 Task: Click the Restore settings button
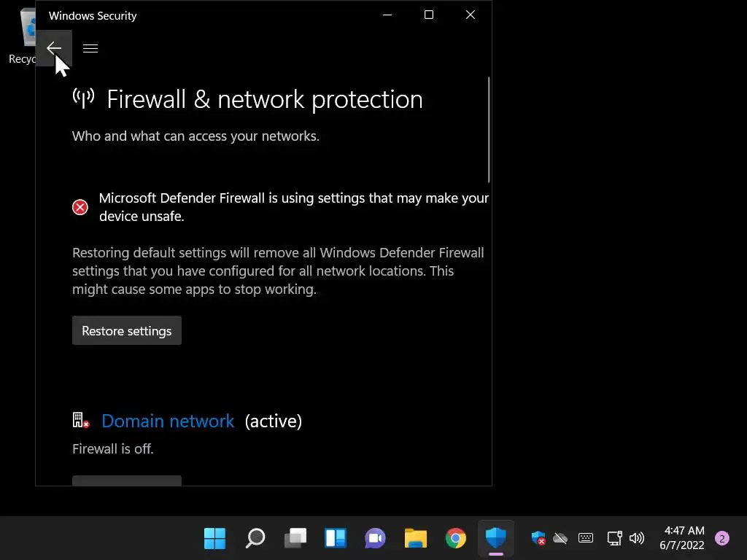(x=127, y=331)
